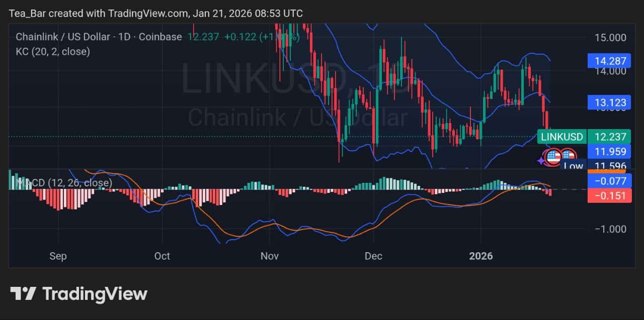Click the Low label near the price axis
Image resolution: width=644 pixels, height=320 pixels.
tap(573, 166)
